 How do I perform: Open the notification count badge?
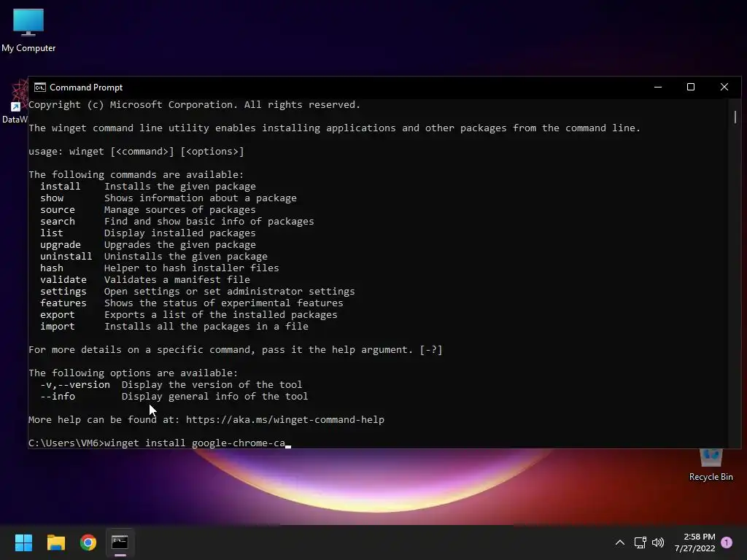[727, 542]
